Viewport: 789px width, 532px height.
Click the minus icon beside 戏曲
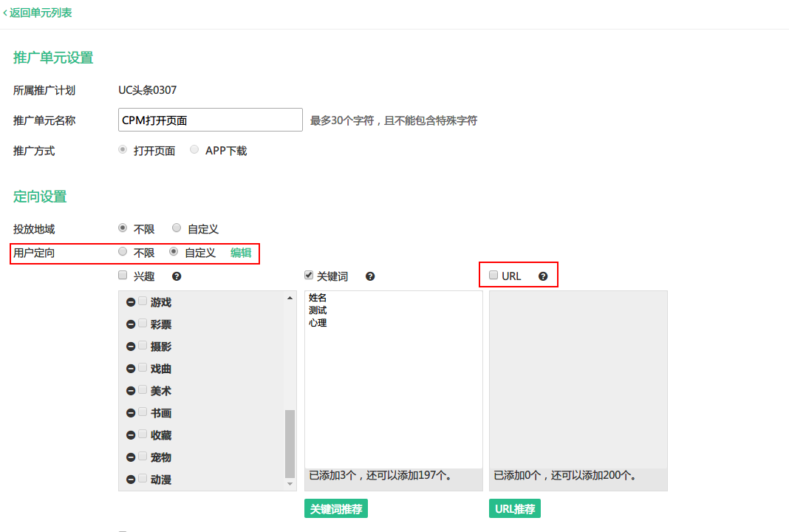pyautogui.click(x=131, y=369)
